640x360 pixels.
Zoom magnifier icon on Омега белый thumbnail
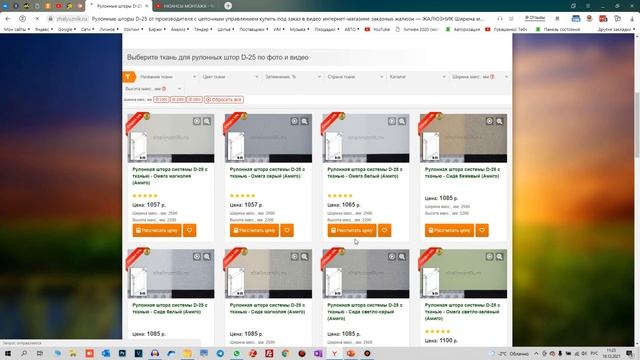(x=402, y=121)
